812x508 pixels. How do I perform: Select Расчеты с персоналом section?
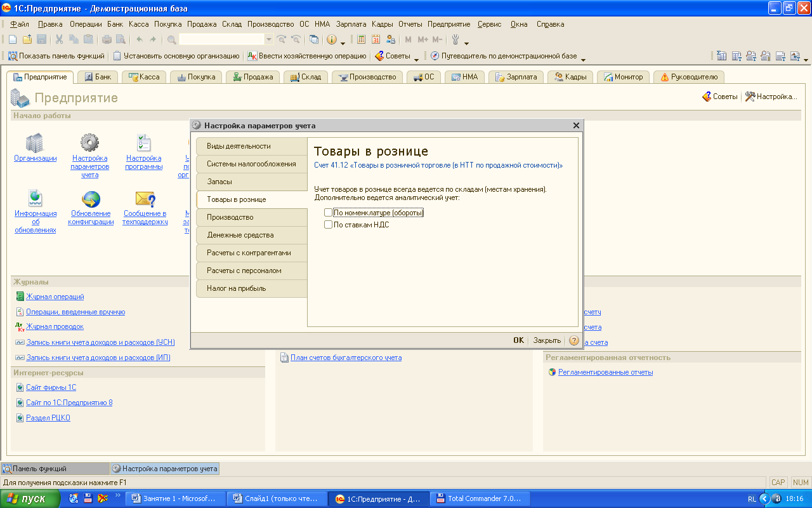point(252,271)
